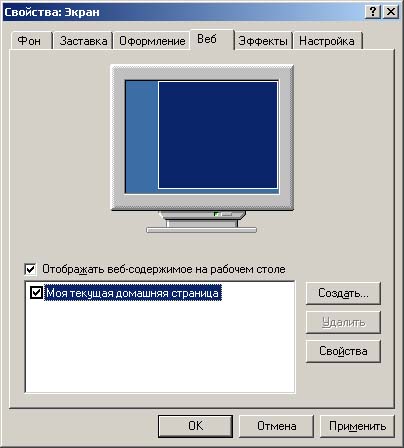Uncheck the Моя текущая домашняя страница checkbox
This screenshot has height=448, width=404.
click(36, 293)
